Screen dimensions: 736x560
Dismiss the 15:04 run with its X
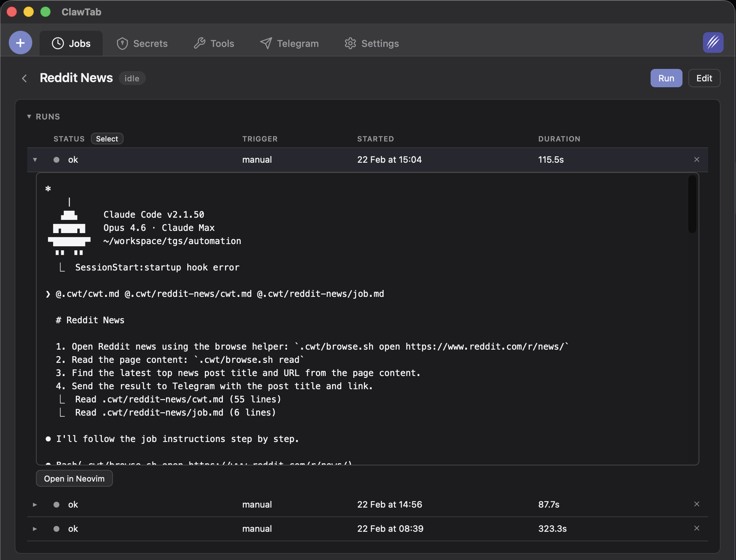[696, 159]
